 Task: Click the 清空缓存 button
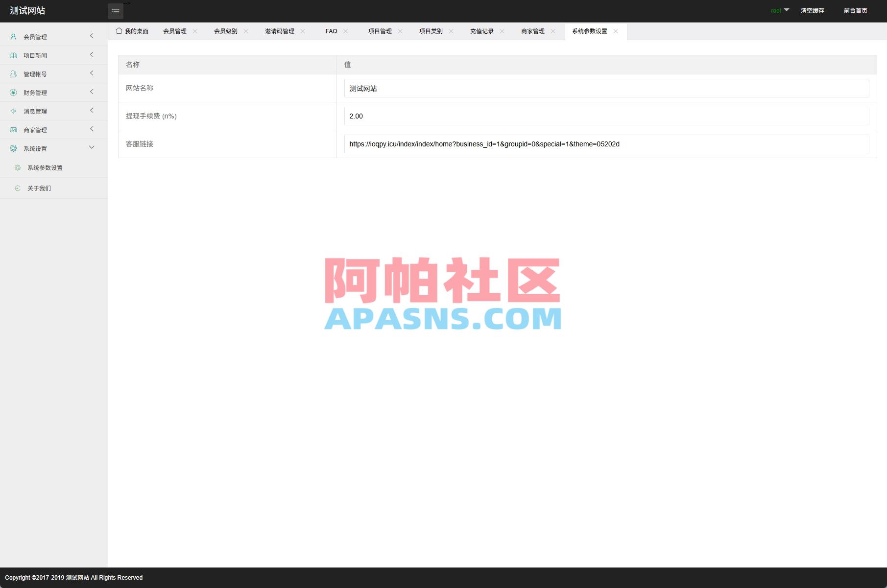click(812, 10)
